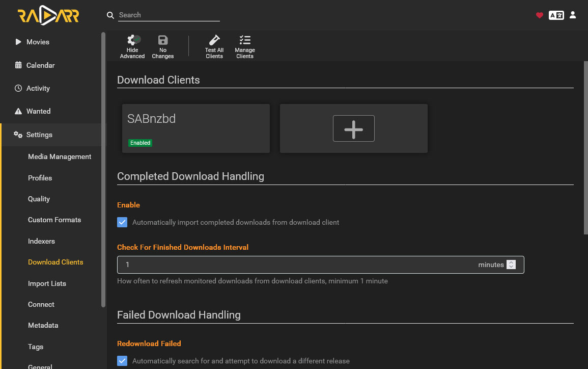Toggle Hide Advanced settings
This screenshot has width=588, height=369.
pos(132,47)
